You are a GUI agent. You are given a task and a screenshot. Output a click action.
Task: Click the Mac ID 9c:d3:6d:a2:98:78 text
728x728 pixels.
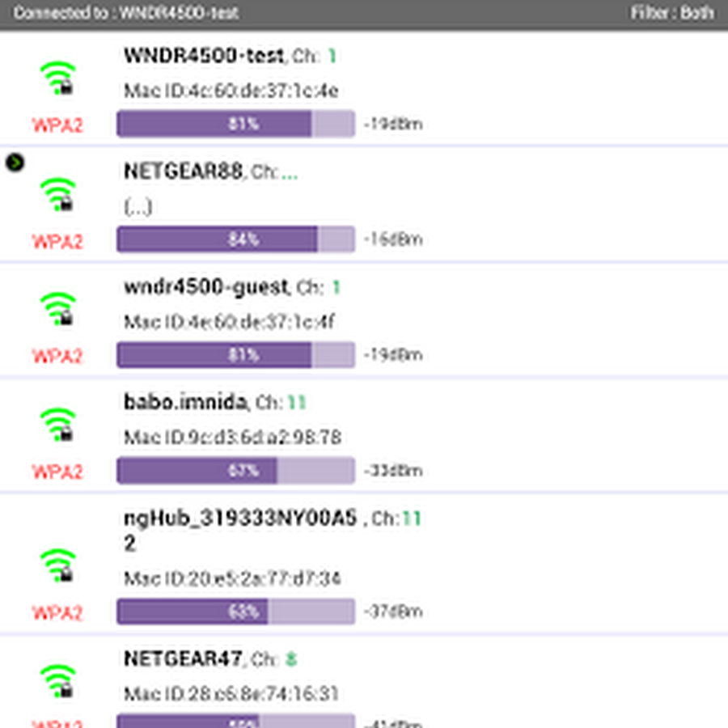click(x=232, y=438)
